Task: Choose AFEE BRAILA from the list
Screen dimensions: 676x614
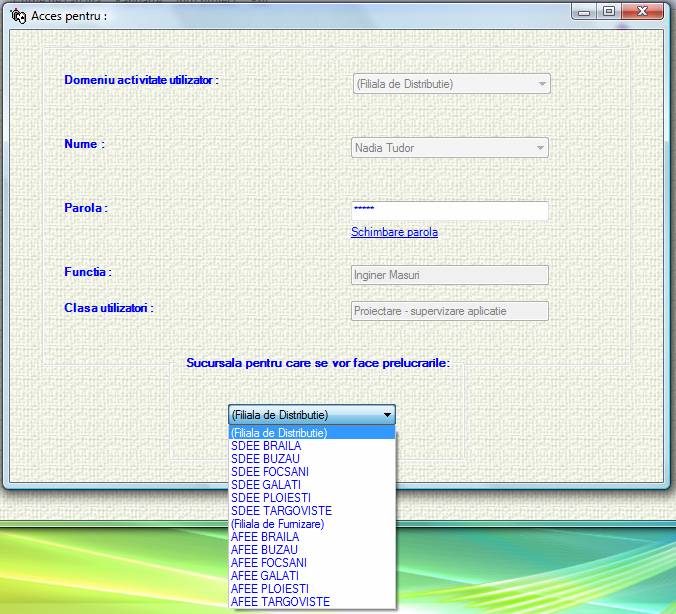Action: point(312,536)
